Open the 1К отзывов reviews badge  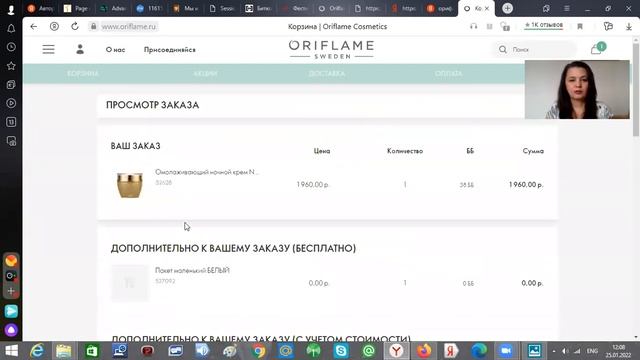point(544,25)
